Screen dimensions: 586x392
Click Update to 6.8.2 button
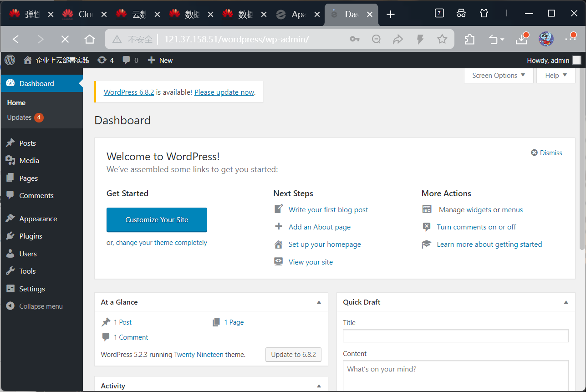click(293, 354)
